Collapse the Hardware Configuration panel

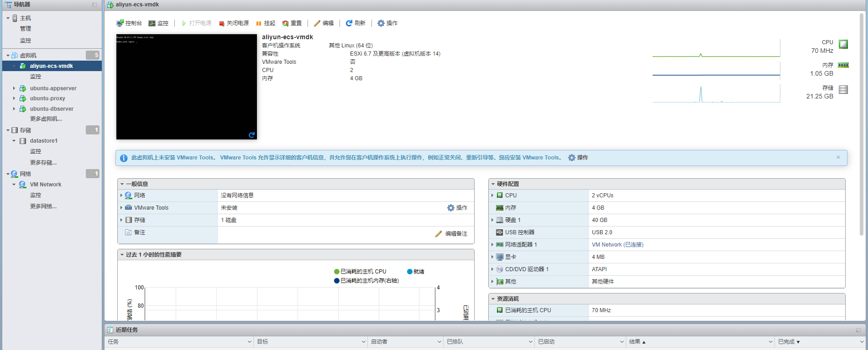pos(493,184)
